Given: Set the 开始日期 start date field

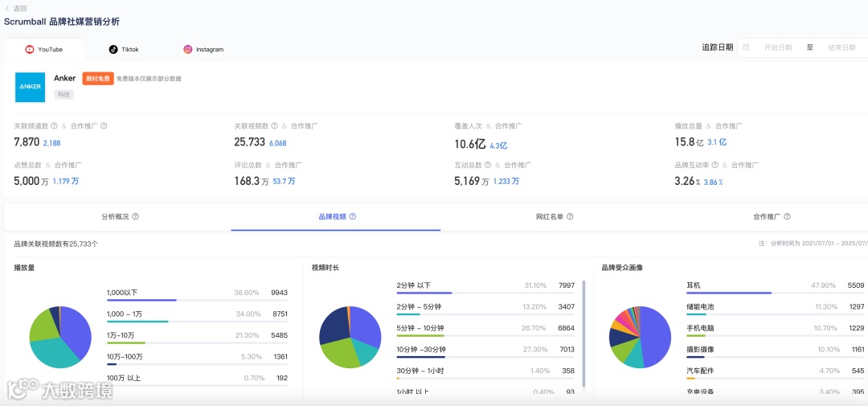Looking at the screenshot, I should pyautogui.click(x=778, y=47).
